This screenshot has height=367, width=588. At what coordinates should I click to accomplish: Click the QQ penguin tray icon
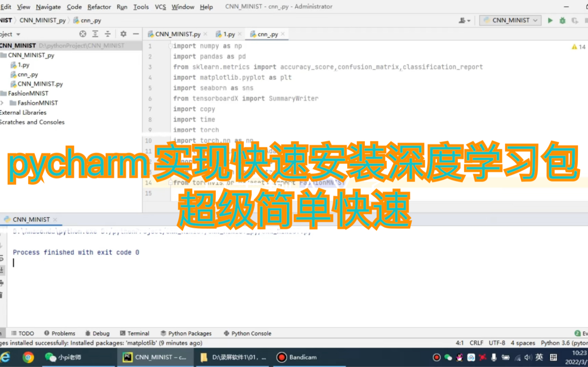(459, 357)
